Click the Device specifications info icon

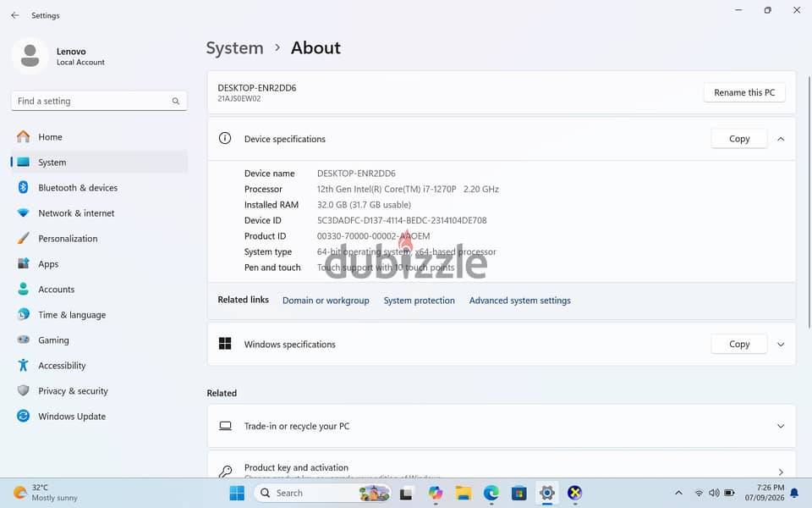click(225, 138)
